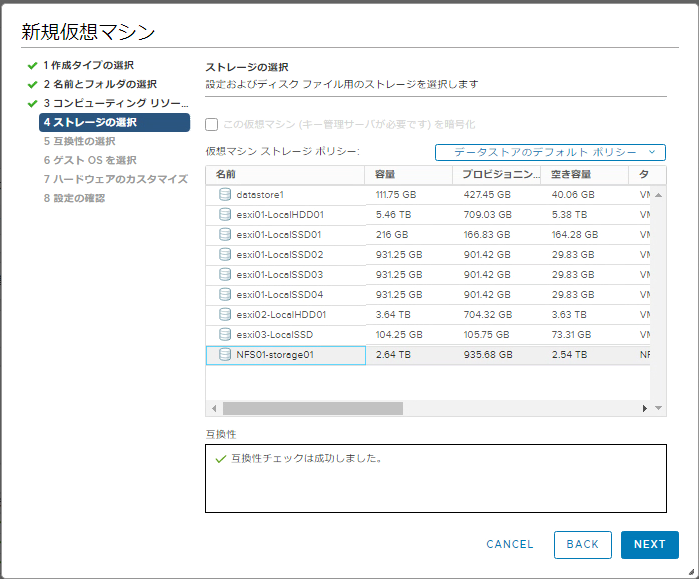The width and height of the screenshot is (699, 579).
Task: Click the 216 GB capacity cell
Action: pyautogui.click(x=392, y=235)
